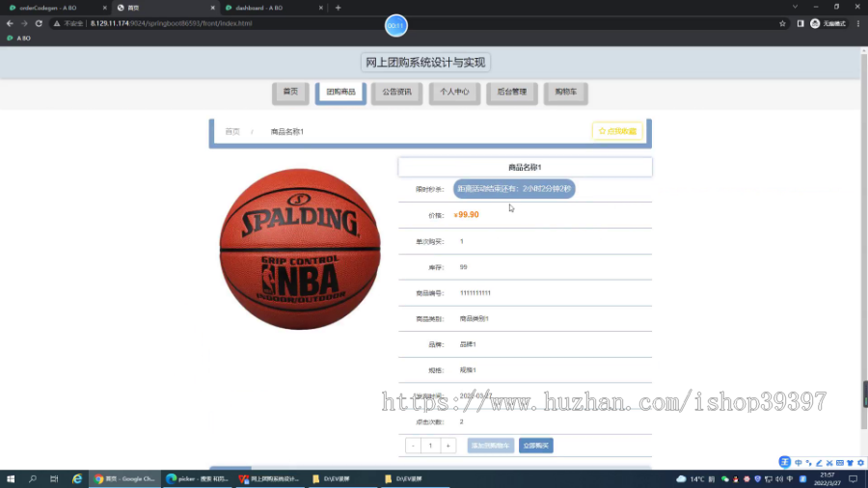Click the product number 1111111111
The image size is (868, 488).
[475, 293]
